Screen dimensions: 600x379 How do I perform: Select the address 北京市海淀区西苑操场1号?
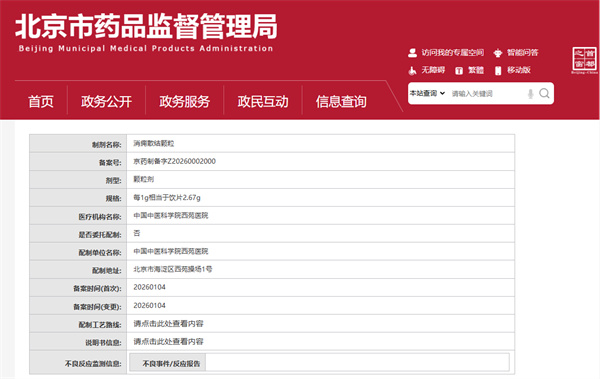pos(173,269)
